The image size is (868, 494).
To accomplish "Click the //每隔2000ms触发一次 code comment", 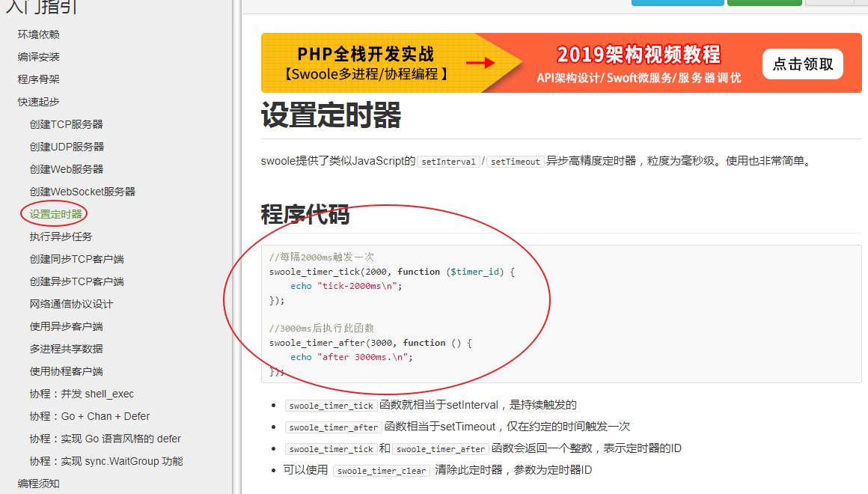I will pos(322,257).
